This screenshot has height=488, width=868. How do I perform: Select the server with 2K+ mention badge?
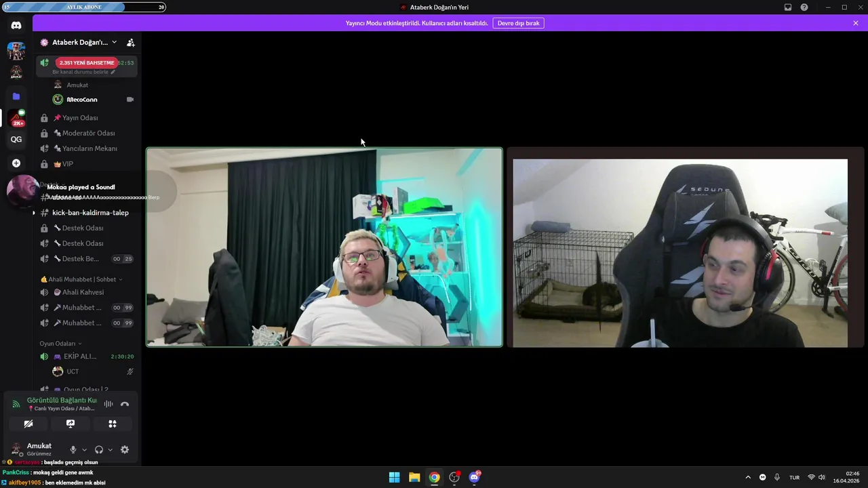click(x=16, y=118)
